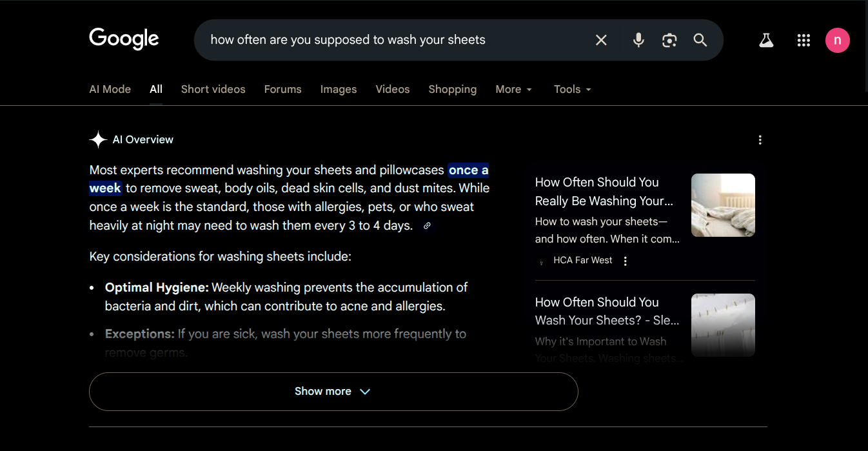Switch to the Short videos tab
868x451 pixels.
pos(213,90)
